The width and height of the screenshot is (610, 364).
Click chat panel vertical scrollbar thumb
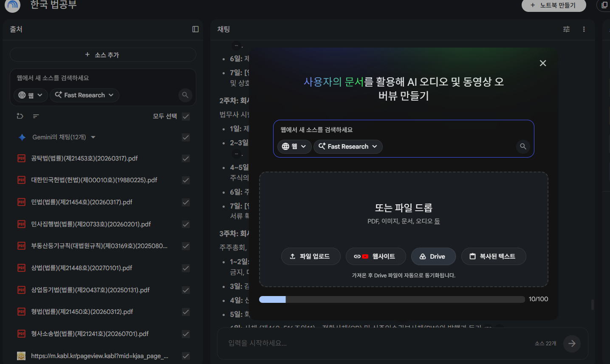coord(592,305)
